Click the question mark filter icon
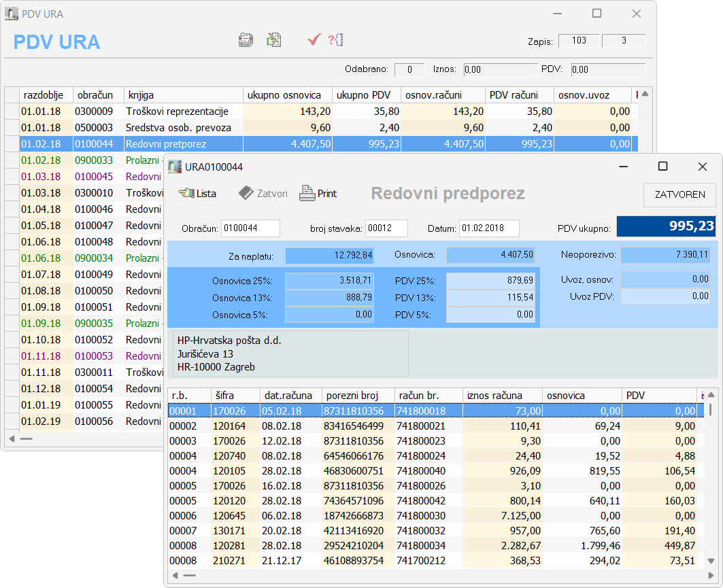 (x=335, y=40)
